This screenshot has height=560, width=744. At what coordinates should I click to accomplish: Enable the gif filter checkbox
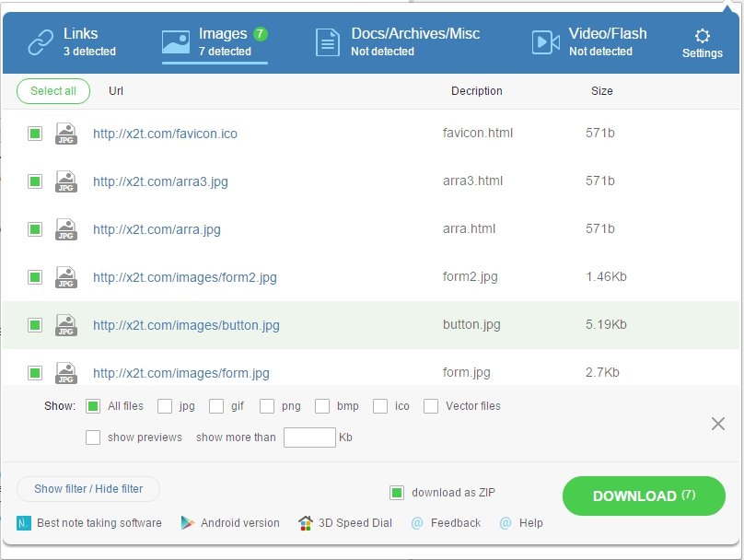(216, 406)
